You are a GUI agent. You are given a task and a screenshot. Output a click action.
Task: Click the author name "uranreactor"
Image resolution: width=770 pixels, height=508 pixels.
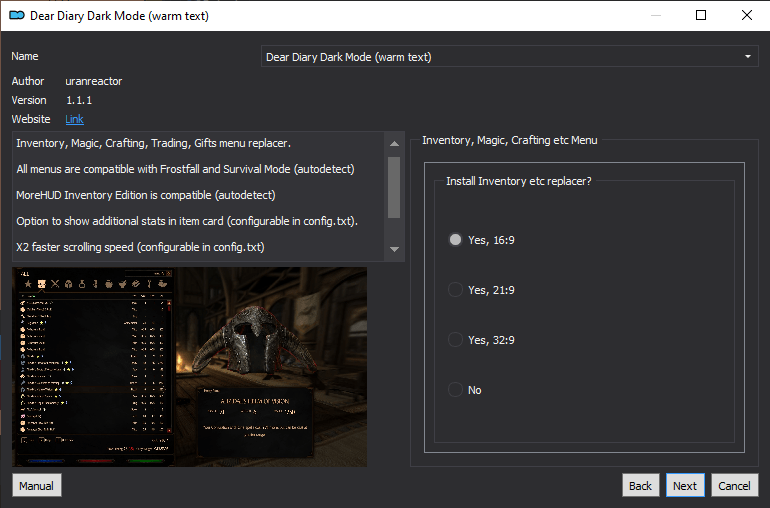pos(94,81)
